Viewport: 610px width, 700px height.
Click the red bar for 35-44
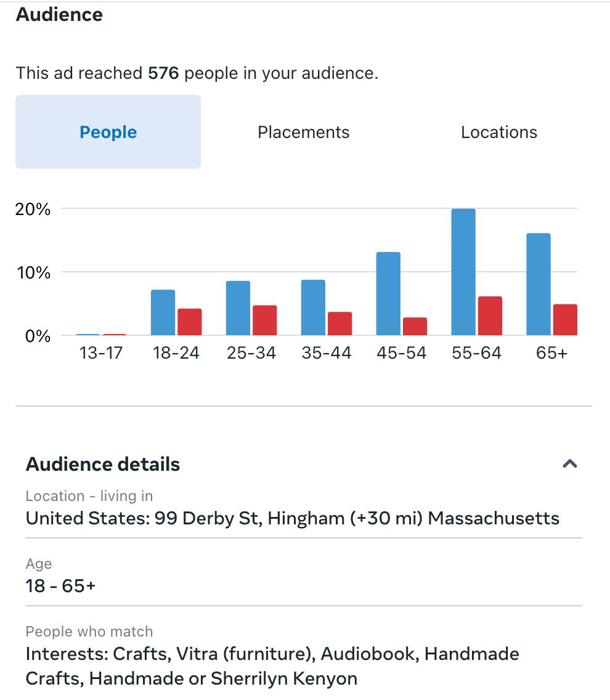tap(340, 324)
